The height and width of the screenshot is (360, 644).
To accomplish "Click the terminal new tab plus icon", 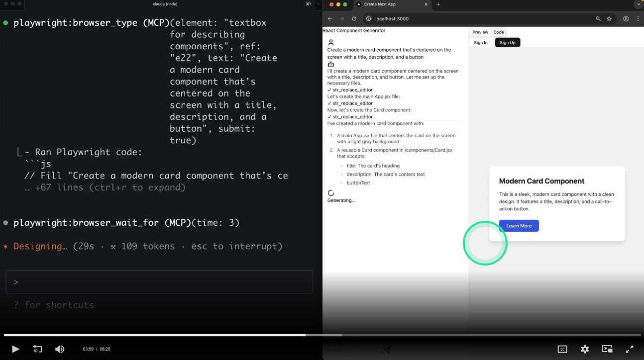I will 318,4.
